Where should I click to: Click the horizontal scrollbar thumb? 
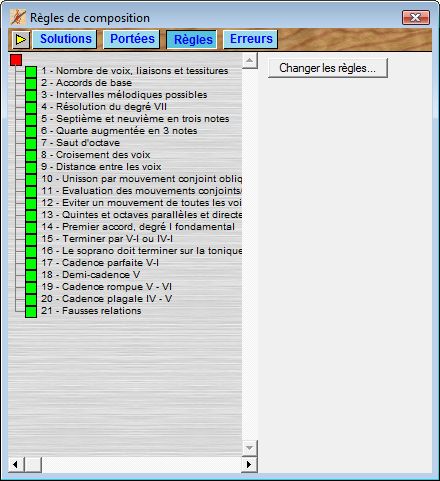pos(33,464)
